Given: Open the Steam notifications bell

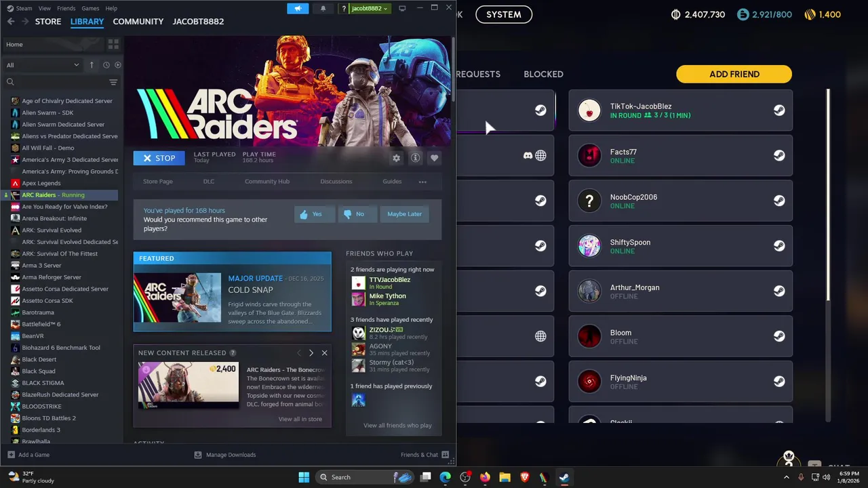Looking at the screenshot, I should click(323, 8).
